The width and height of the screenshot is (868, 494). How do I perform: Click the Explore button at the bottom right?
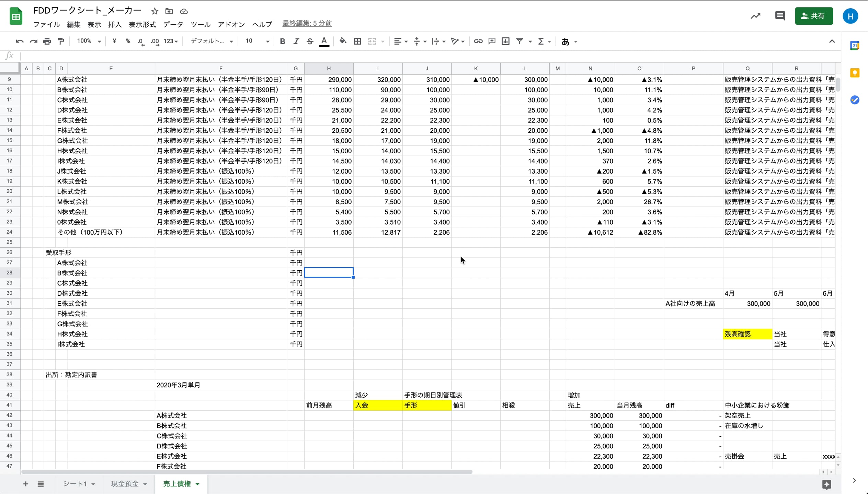click(x=826, y=484)
